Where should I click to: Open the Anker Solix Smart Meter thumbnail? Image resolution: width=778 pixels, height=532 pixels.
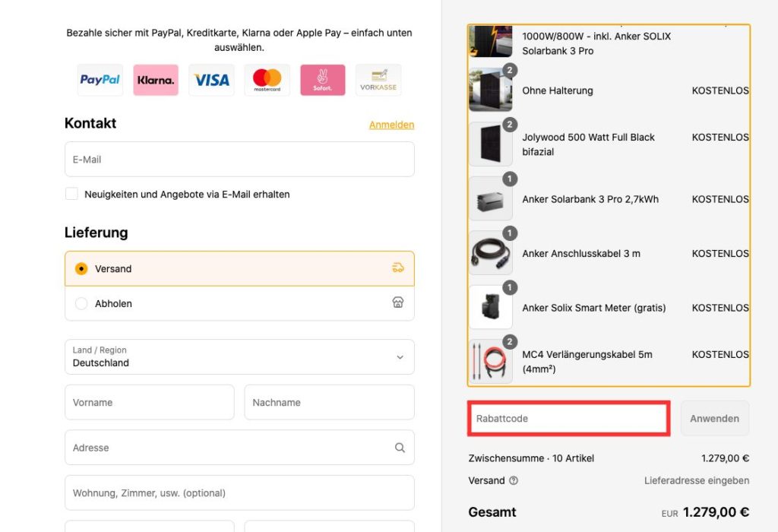pos(491,307)
